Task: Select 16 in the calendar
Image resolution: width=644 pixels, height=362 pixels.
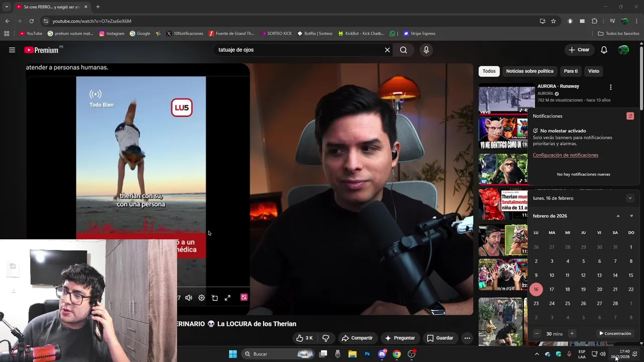Action: pos(536,290)
